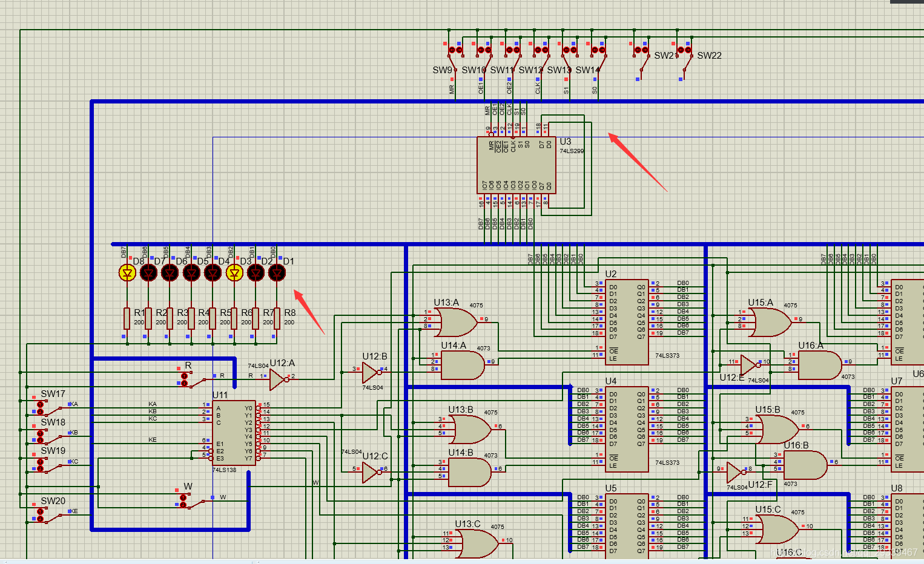Viewport: 924px width, 564px height.
Task: Toggle switch SW18 connected to KB
Action: [49, 436]
